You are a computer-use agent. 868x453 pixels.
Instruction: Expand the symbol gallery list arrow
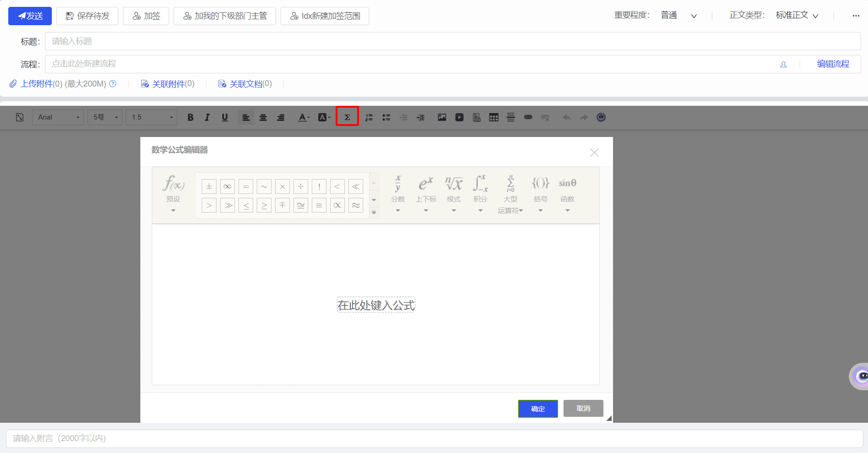(374, 212)
